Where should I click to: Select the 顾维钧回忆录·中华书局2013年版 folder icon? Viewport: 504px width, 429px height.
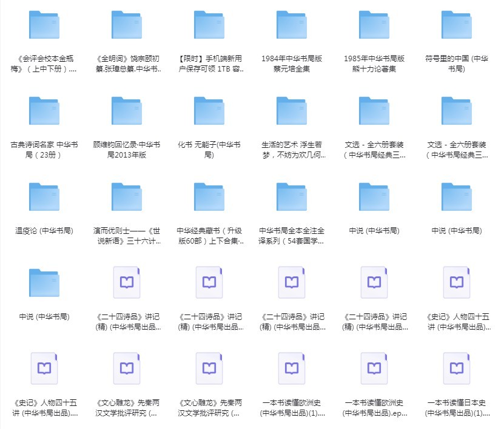(127, 111)
